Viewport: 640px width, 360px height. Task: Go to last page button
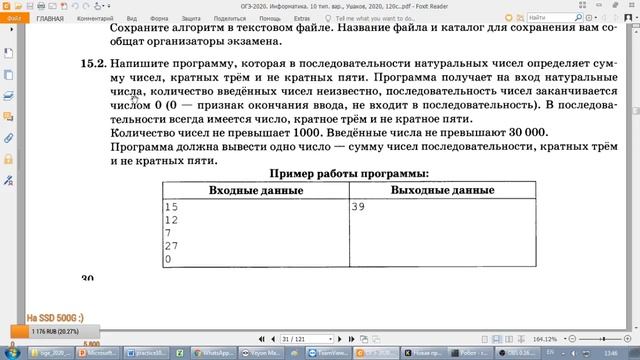point(351,339)
